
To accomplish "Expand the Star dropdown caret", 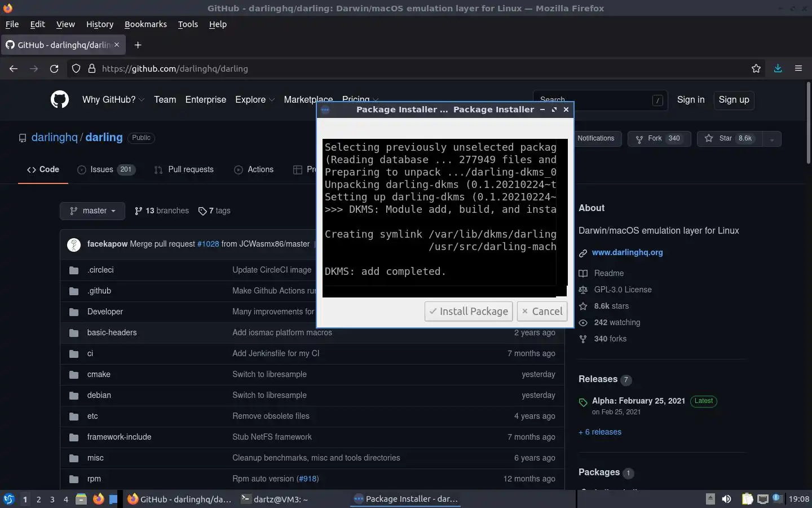I will [x=771, y=138].
